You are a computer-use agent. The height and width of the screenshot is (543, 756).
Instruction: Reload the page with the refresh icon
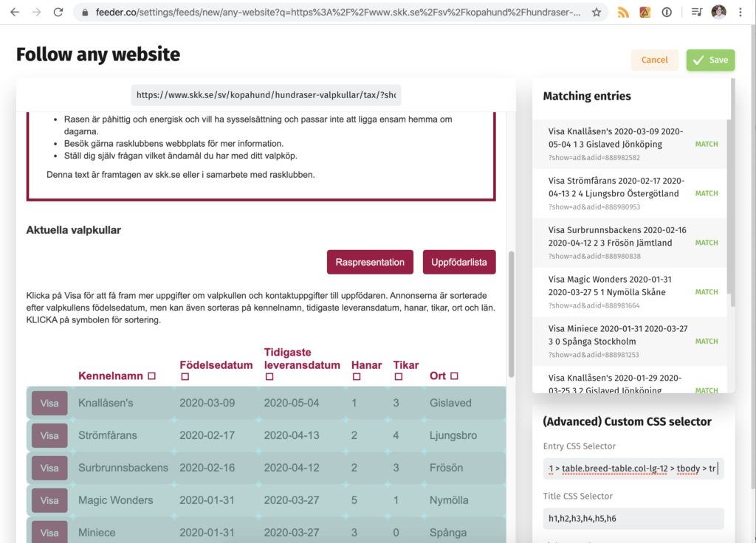point(58,12)
